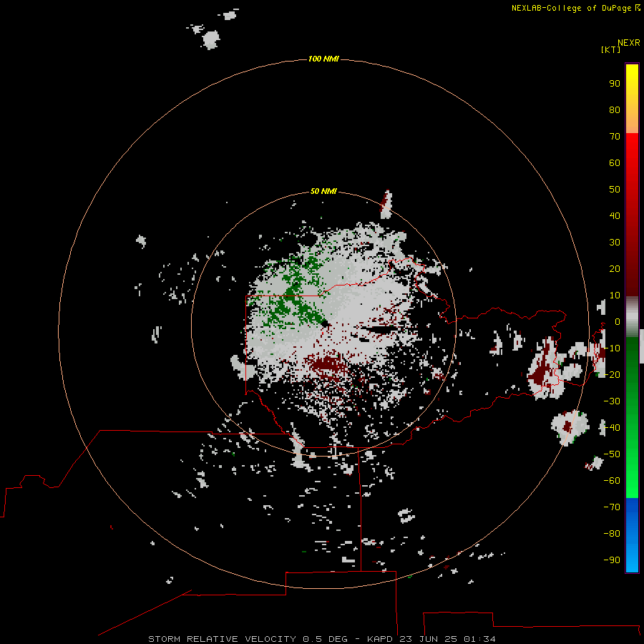Screen dimensions: 644x644
Task: Click the -80 value on the velocity scale
Action: pos(612,534)
